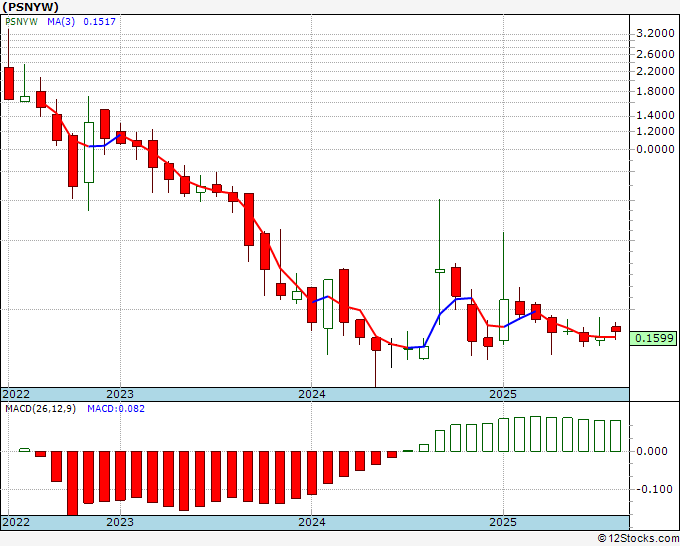Click the 1.2000 price axis label
680x546 pixels.
[655, 131]
